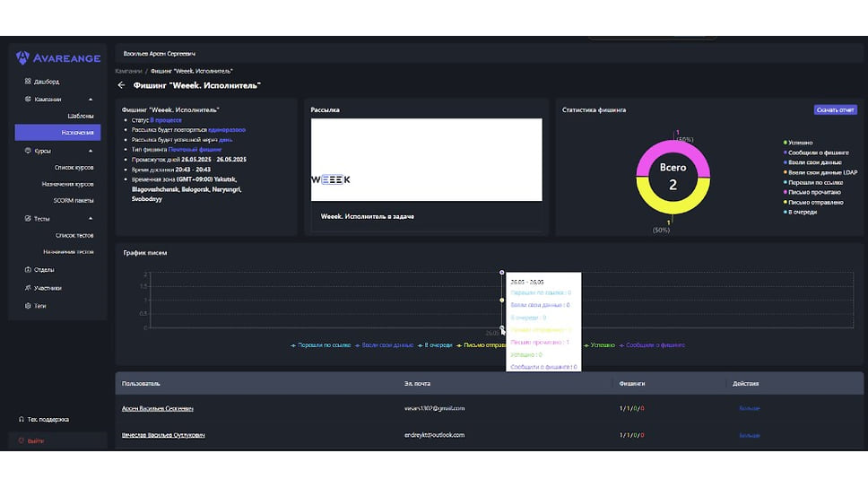This screenshot has height=488, width=868.
Task: Click the Тесты section icon
Action: click(28, 219)
